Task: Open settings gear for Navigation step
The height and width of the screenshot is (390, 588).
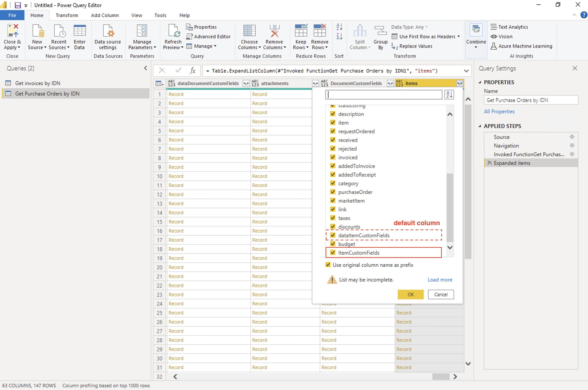Action: point(572,146)
